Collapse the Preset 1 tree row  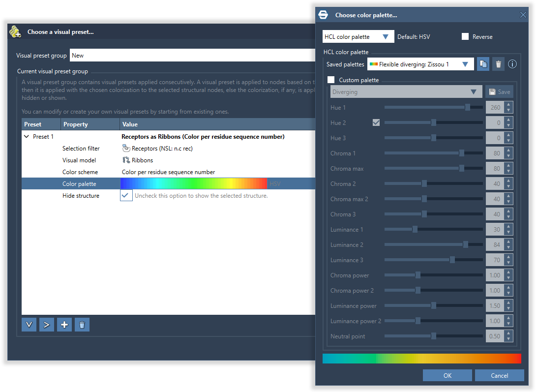[x=27, y=137]
